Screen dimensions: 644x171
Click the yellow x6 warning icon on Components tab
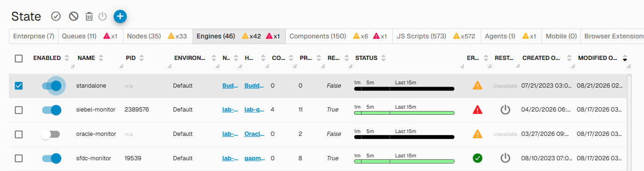click(x=356, y=36)
